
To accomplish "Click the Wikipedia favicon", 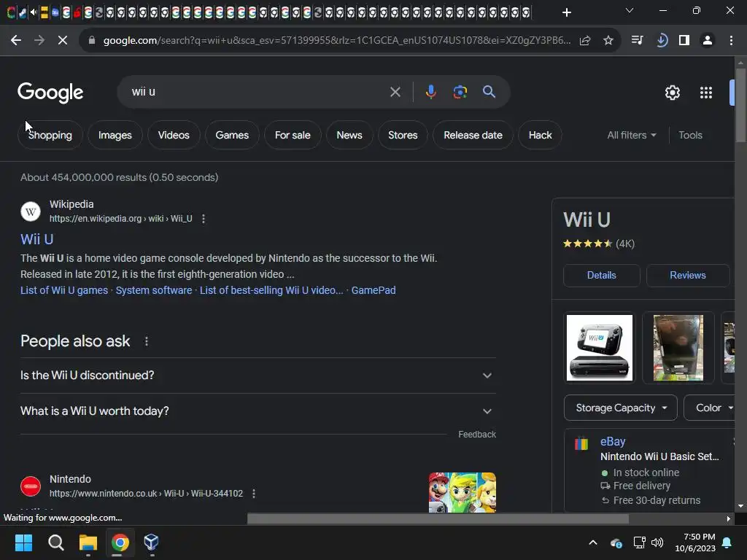I will point(31,211).
